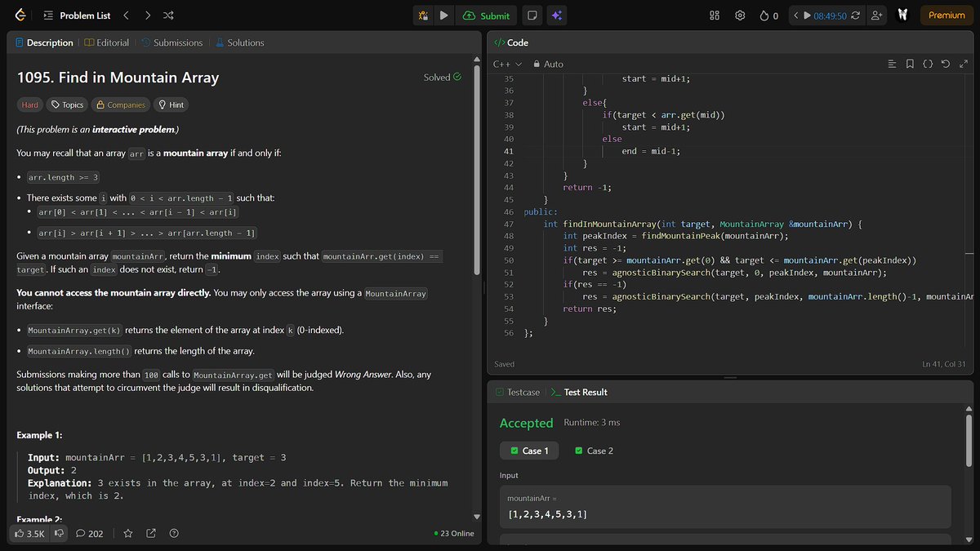
Task: Dislike the problem with thumbs-down icon
Action: 59,533
